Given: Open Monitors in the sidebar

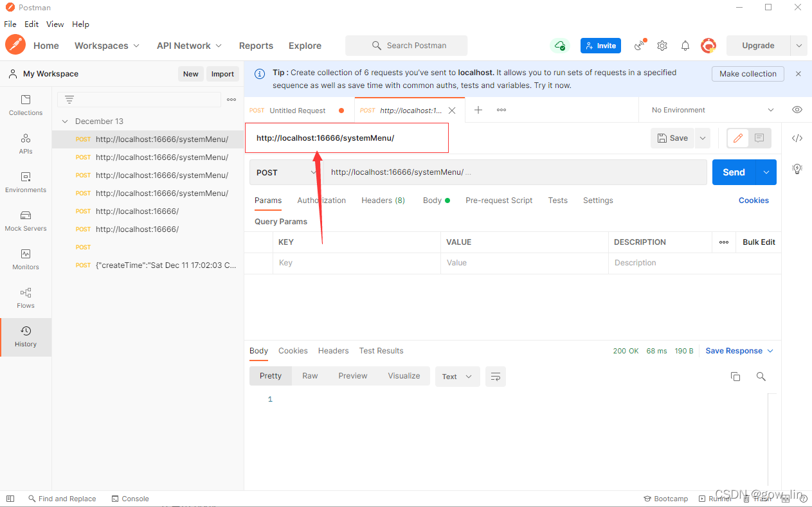Looking at the screenshot, I should click(x=26, y=260).
